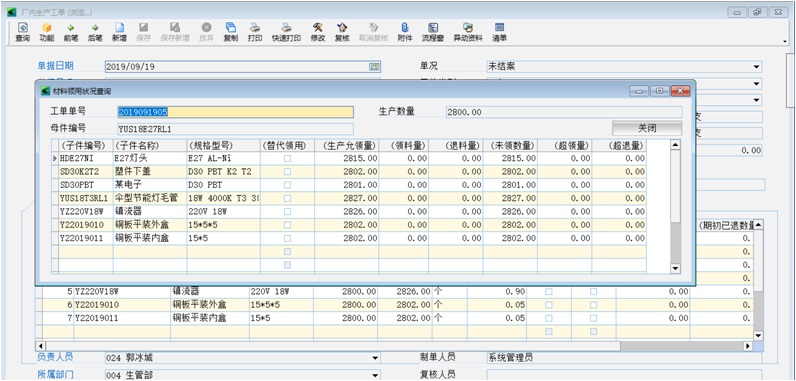Tick 替代领用 checkbox for YUS18T3RL1 row
Viewport: 796px width, 381px height.
[x=287, y=198]
